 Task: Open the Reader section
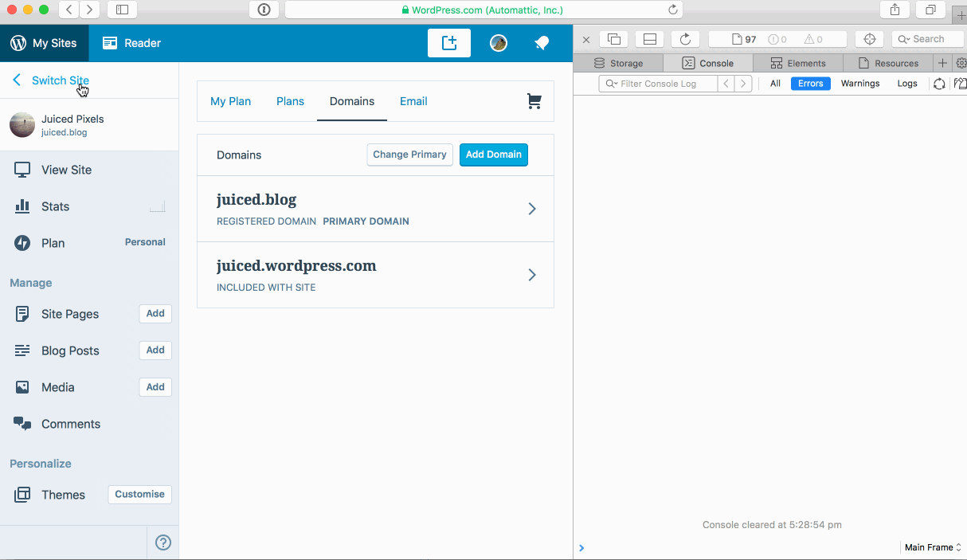tap(131, 43)
